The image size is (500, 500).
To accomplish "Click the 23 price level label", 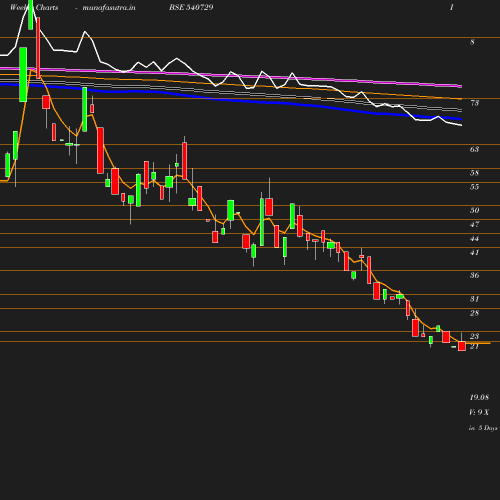I will pos(474,336).
